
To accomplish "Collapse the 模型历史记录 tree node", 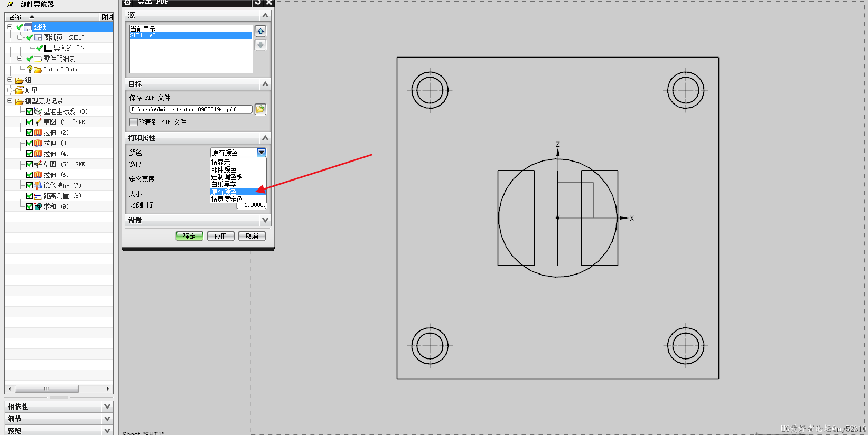I will point(10,100).
